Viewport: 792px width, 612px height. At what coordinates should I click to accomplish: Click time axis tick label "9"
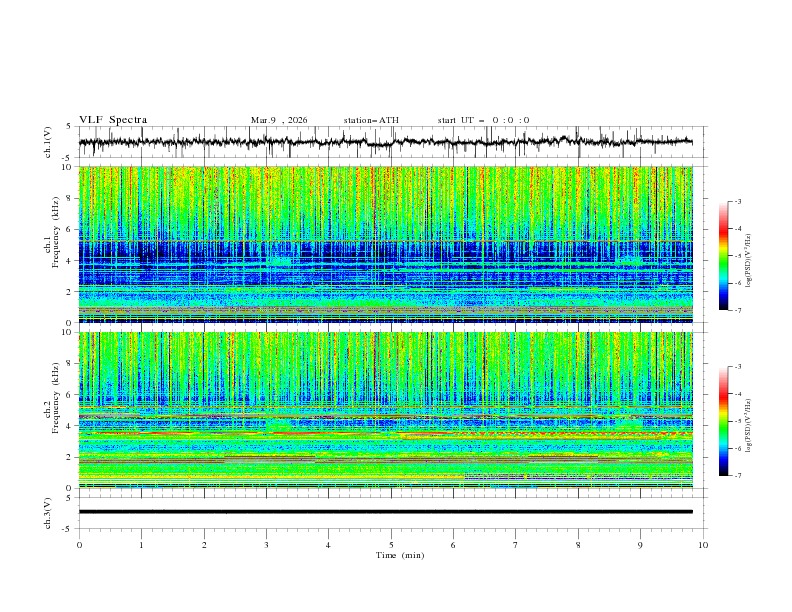(x=640, y=545)
